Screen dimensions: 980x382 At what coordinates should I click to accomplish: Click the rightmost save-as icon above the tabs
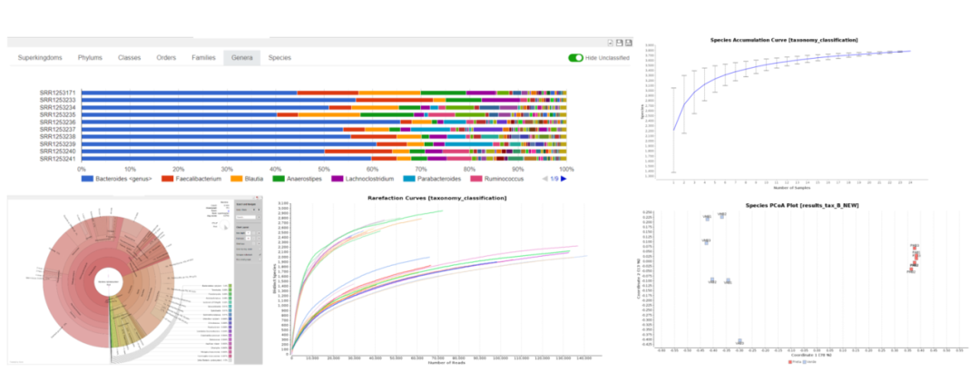coord(629,43)
